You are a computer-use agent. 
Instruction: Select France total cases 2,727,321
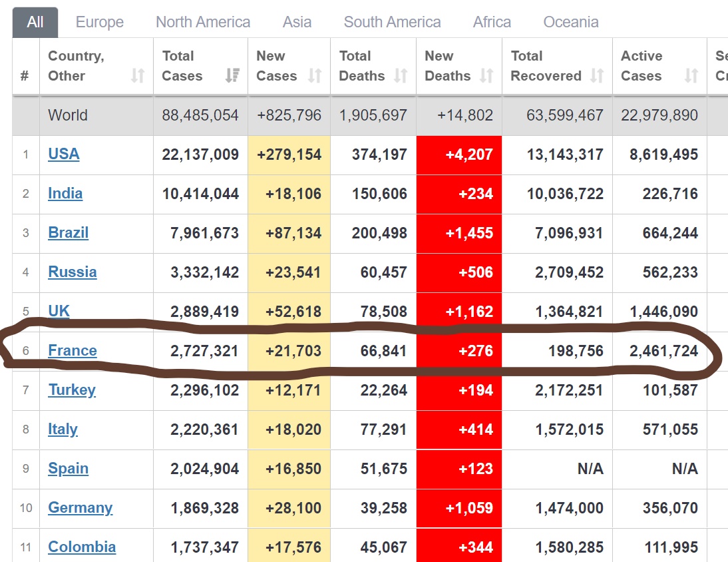(204, 351)
